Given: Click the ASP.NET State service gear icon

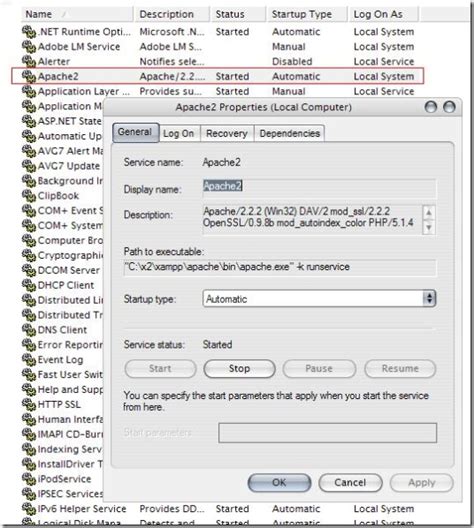Looking at the screenshot, I should (x=29, y=121).
